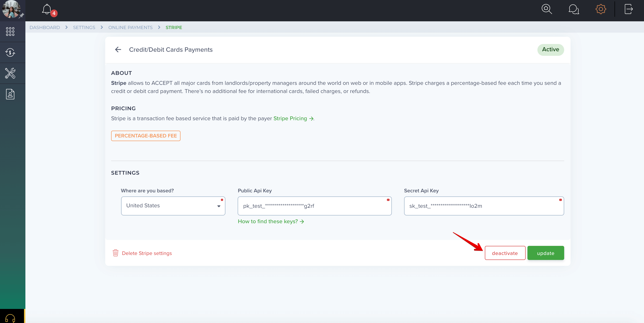The width and height of the screenshot is (644, 323).
Task: Click the Public Api Key label
Action: point(255,191)
